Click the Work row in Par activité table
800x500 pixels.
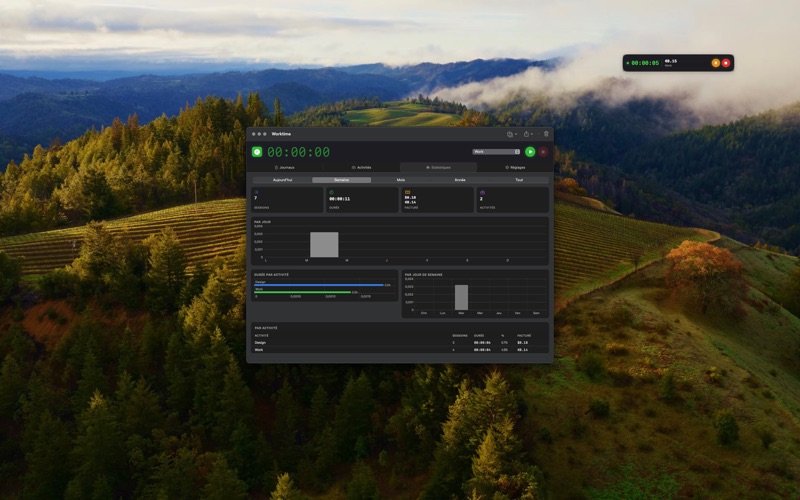[399, 350]
